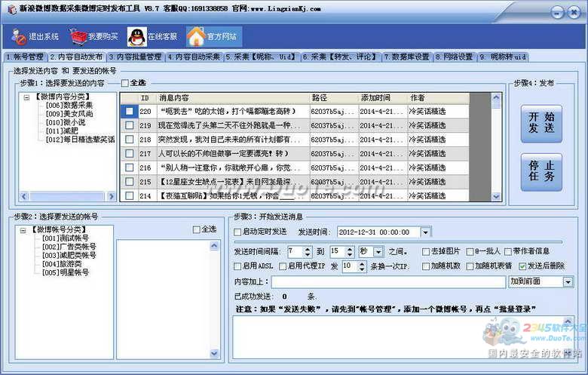Select [010]微小说 category
Screen dimensions: 588x375
[x=66, y=122]
